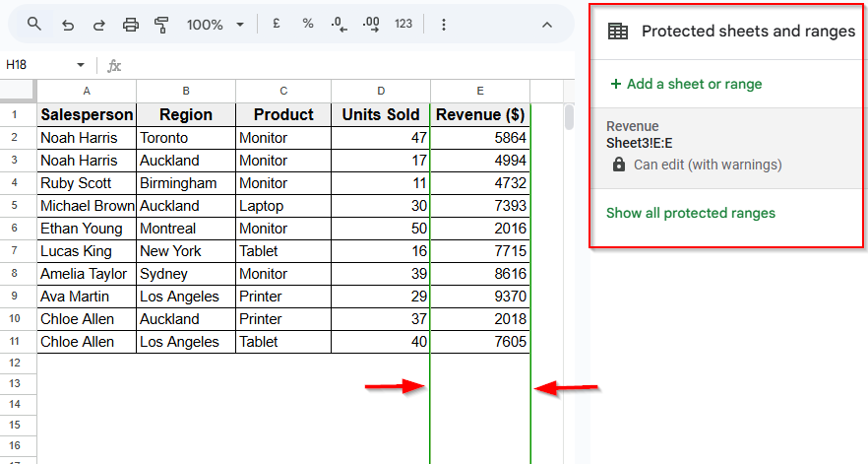Activate the paint format tool
Viewport: 868px width, 464px height.
pyautogui.click(x=162, y=25)
